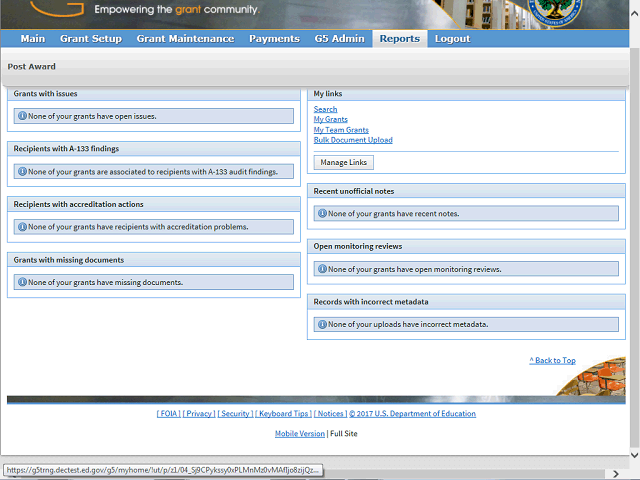Image resolution: width=640 pixels, height=480 pixels.
Task: Click the info icon in missing documents panel
Action: 22,282
